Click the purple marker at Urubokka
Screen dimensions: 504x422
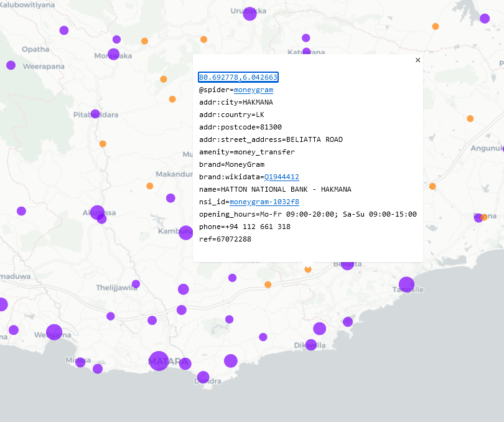[250, 14]
